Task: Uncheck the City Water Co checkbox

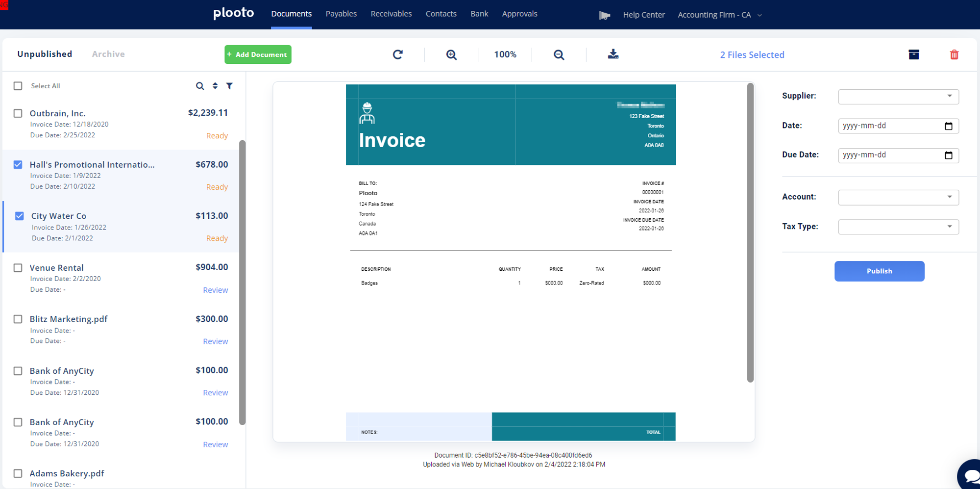Action: point(20,216)
